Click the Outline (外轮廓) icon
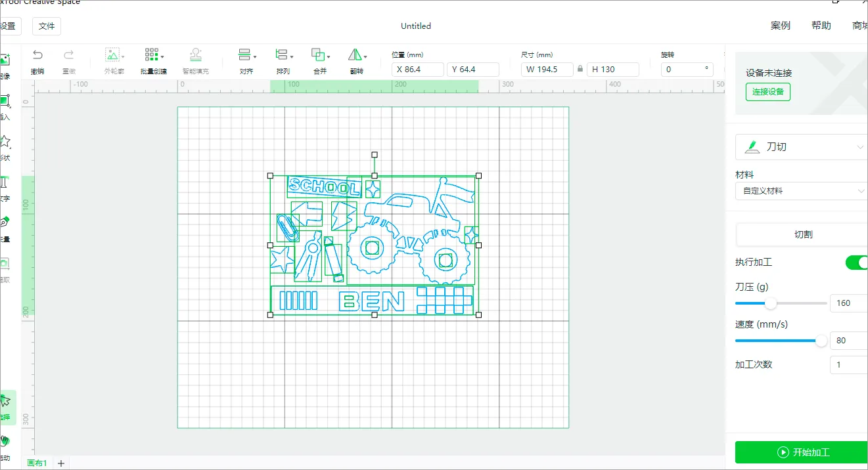The height and width of the screenshot is (470, 868). click(112, 55)
